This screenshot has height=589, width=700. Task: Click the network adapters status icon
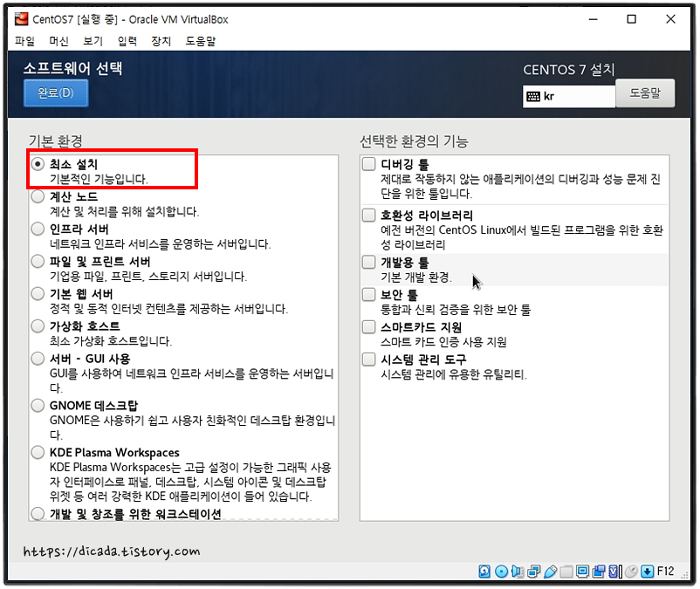(534, 572)
